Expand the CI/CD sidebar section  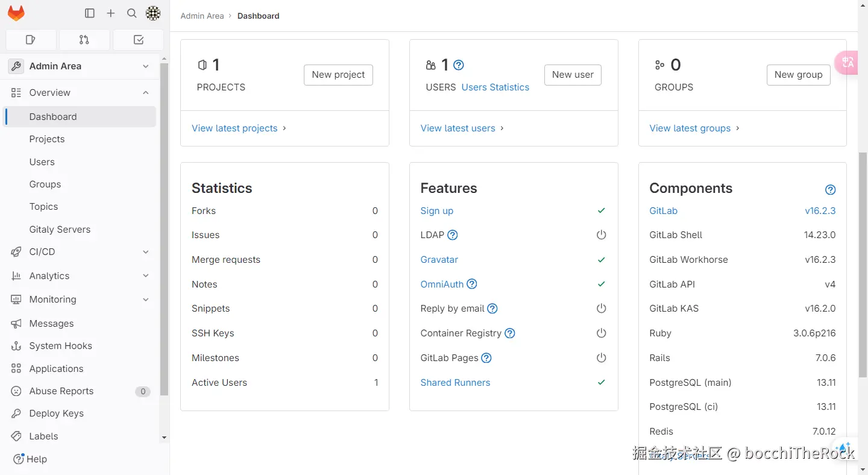click(x=146, y=252)
